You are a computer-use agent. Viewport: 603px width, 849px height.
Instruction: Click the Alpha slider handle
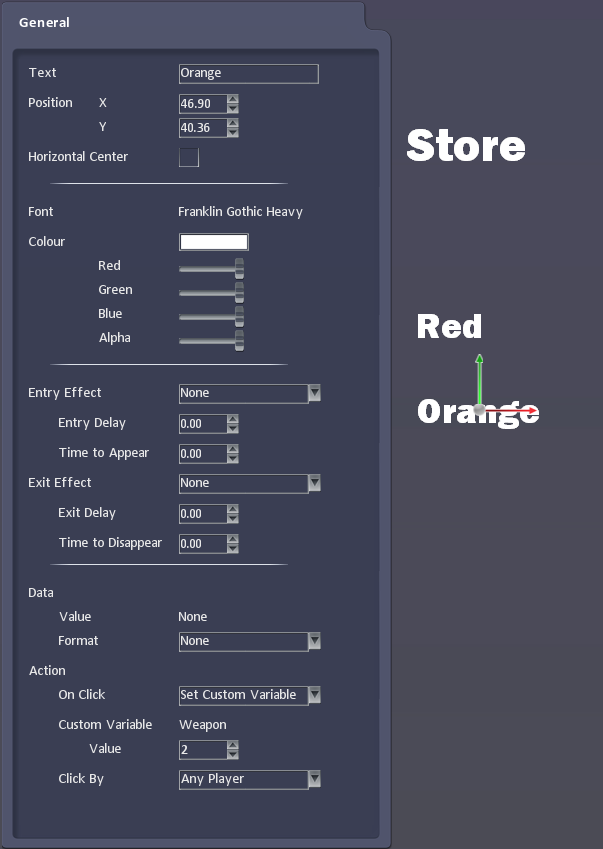click(x=239, y=339)
